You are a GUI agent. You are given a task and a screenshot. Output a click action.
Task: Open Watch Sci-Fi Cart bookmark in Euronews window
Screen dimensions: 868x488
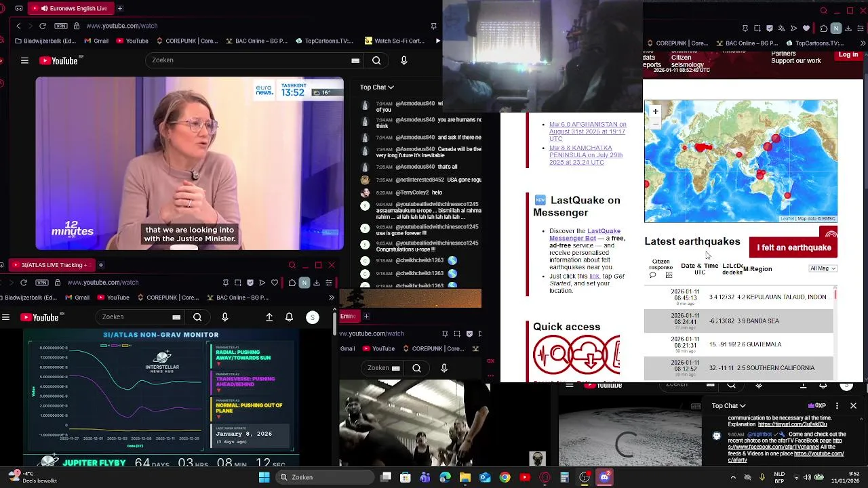[394, 41]
